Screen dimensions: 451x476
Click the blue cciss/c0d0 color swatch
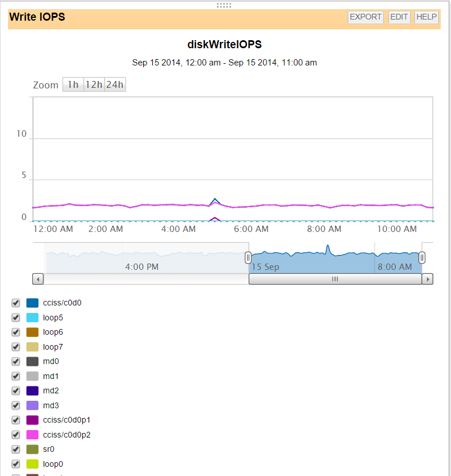pos(33,303)
